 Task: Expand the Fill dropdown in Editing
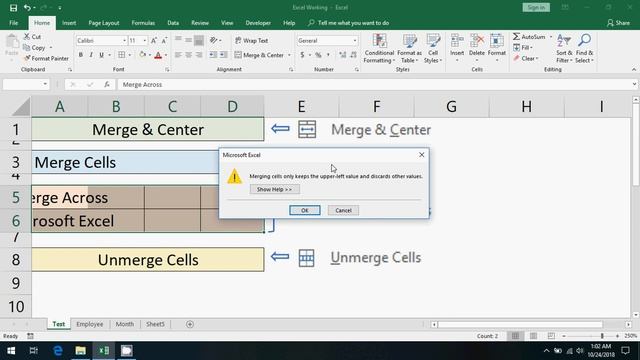[x=531, y=48]
